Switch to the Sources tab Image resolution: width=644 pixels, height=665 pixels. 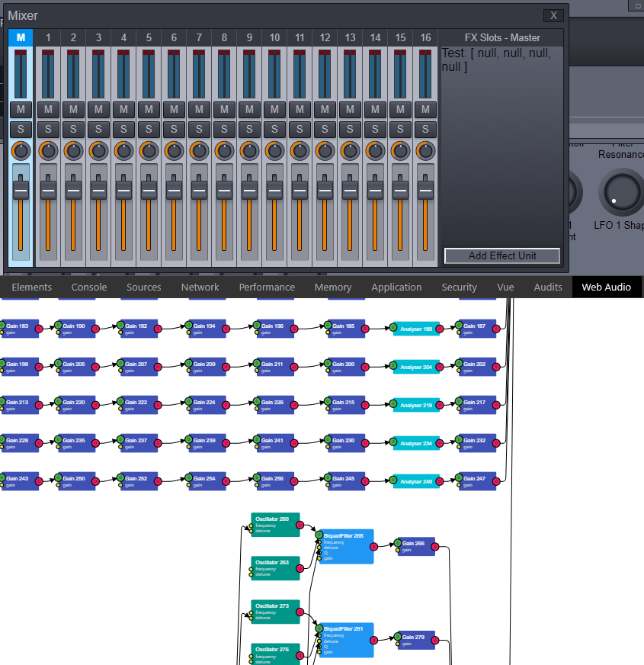click(144, 287)
